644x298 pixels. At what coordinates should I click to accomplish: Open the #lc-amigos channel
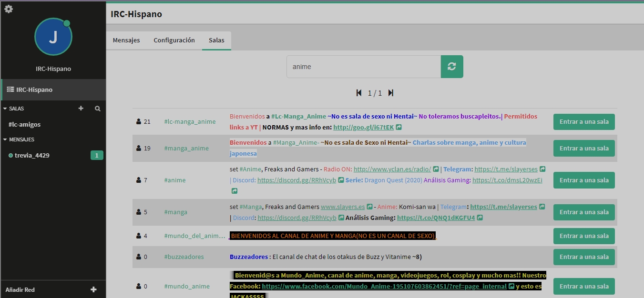click(25, 124)
